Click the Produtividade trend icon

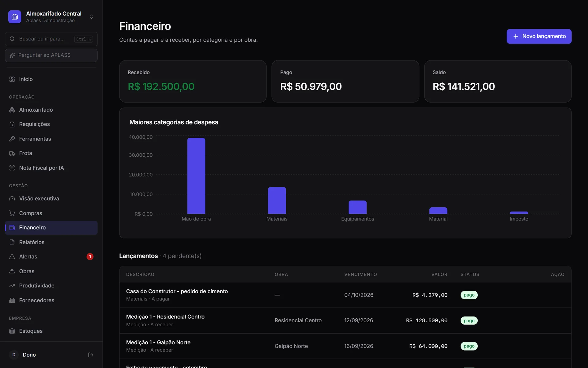12,286
